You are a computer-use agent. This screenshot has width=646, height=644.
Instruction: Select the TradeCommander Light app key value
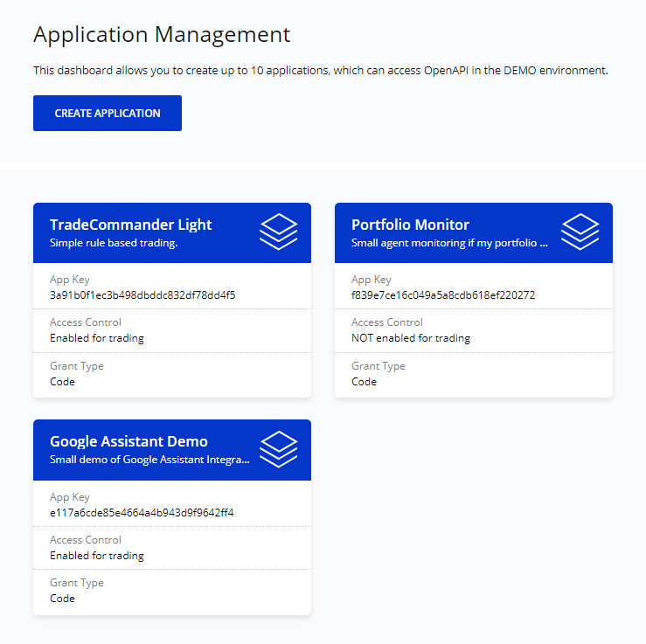pos(142,295)
